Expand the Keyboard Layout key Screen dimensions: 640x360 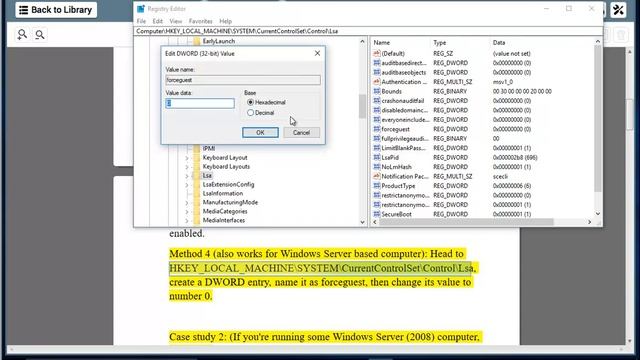point(187,158)
